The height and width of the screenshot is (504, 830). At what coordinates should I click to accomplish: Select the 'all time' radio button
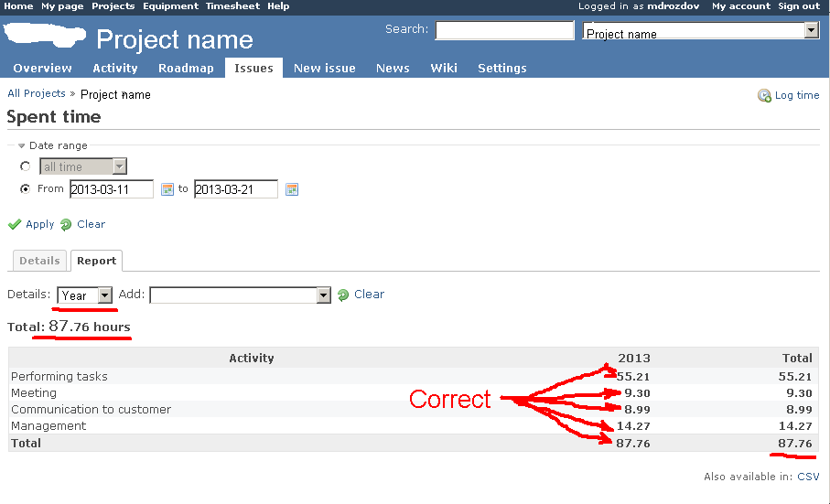point(25,166)
